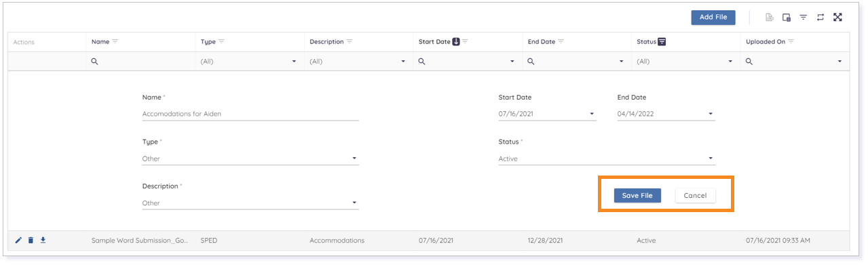Click the Start Date sort arrow icon

pos(456,42)
